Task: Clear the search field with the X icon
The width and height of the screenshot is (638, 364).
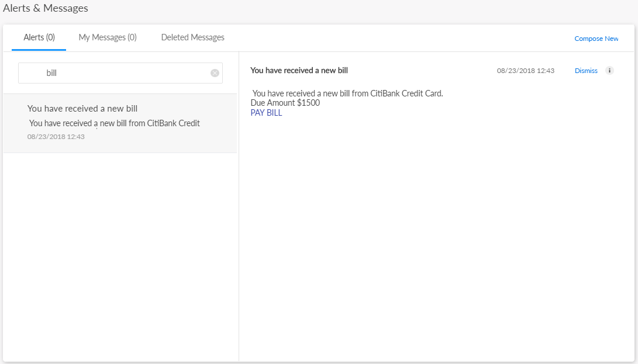Action: point(215,73)
